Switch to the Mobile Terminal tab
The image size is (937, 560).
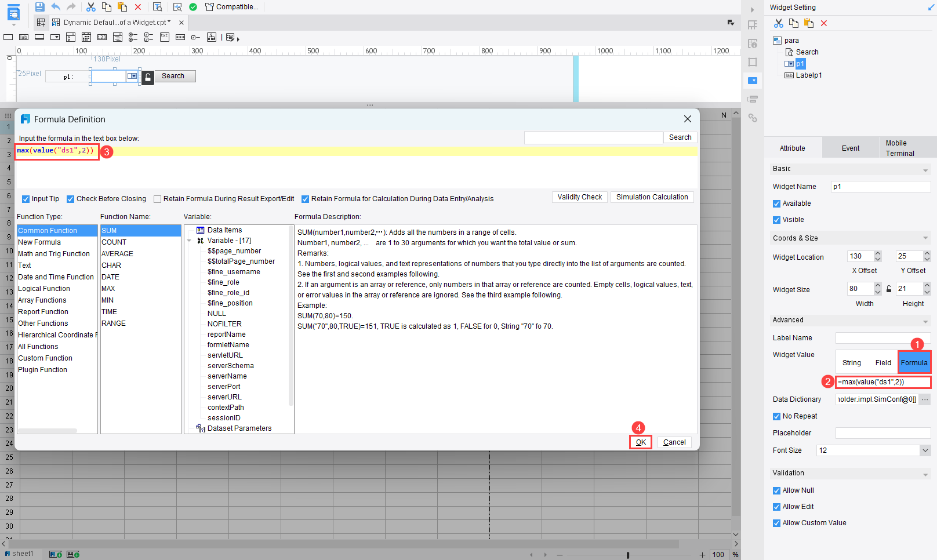[x=908, y=148]
